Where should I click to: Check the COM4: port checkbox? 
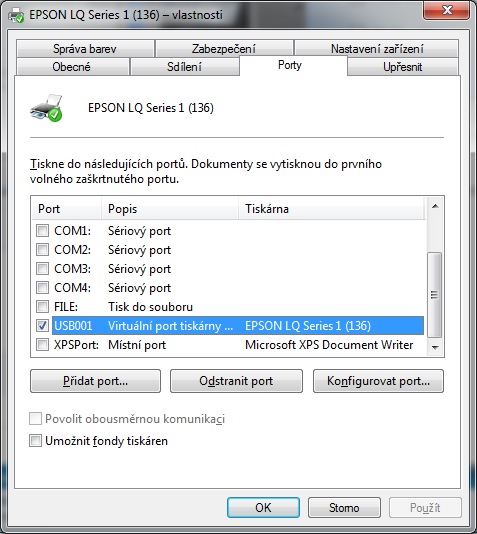(42, 288)
